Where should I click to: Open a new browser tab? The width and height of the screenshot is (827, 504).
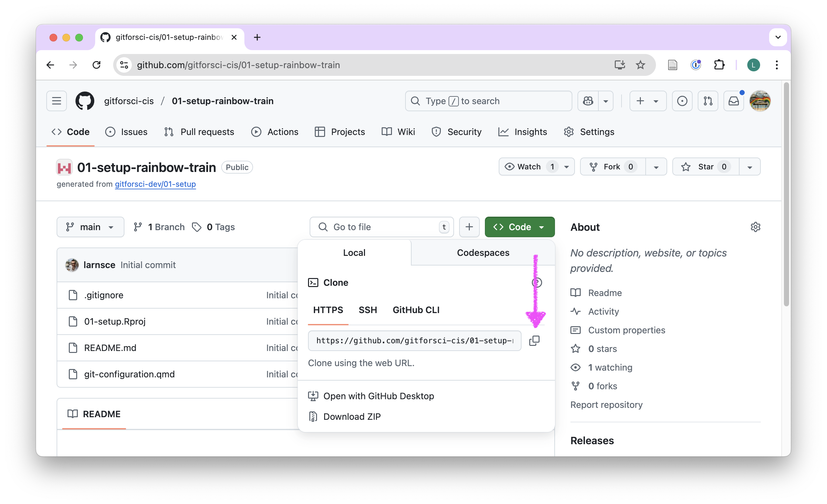tap(257, 37)
